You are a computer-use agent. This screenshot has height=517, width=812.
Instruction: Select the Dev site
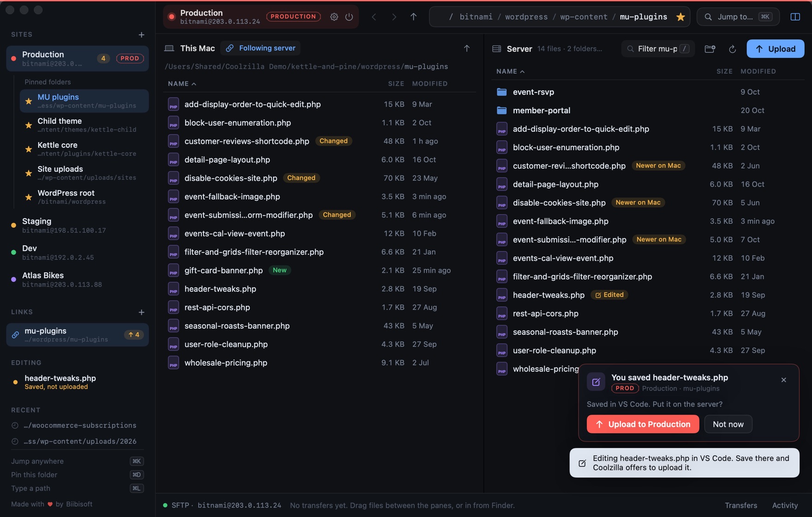78,252
